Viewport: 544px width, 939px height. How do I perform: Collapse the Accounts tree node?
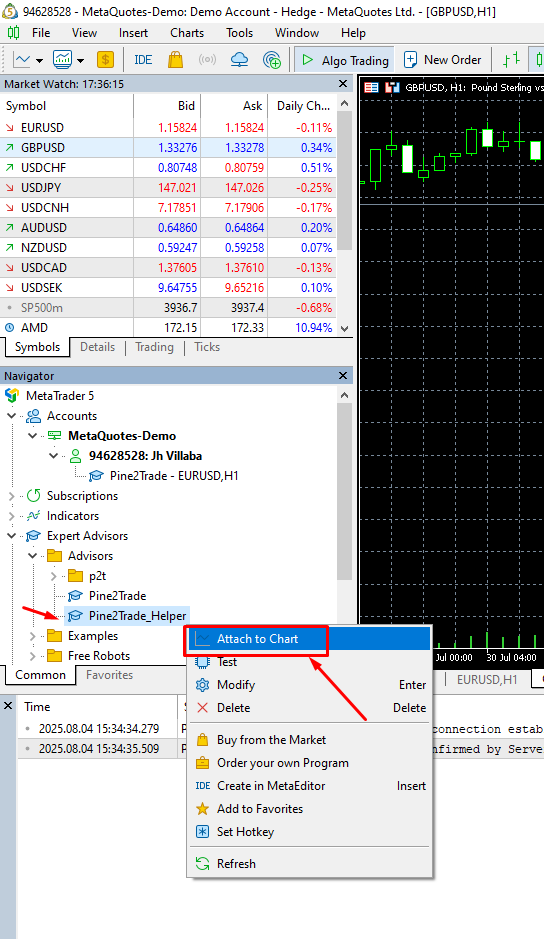(11, 416)
